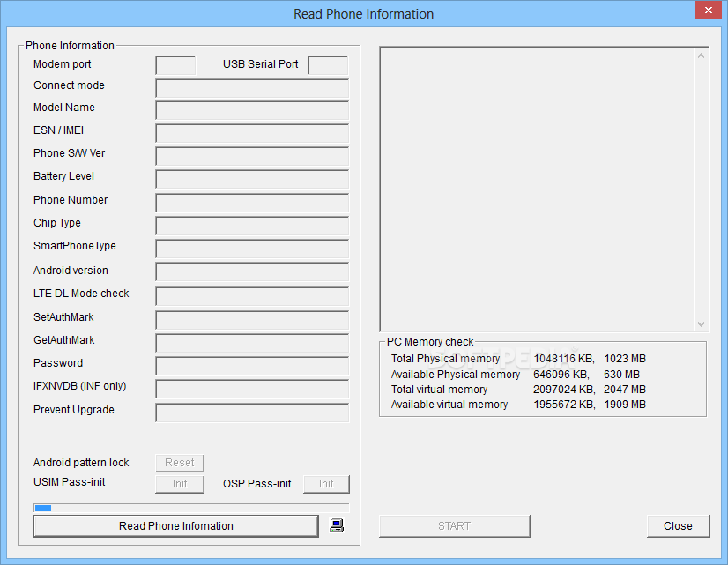Click the IFXNVDB (INF only) field

click(x=252, y=389)
